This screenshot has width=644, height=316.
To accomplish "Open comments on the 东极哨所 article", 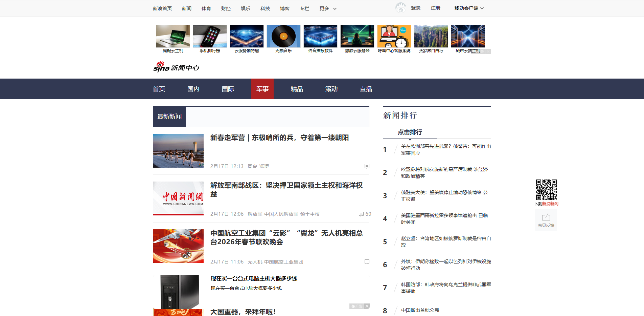I will click(367, 166).
